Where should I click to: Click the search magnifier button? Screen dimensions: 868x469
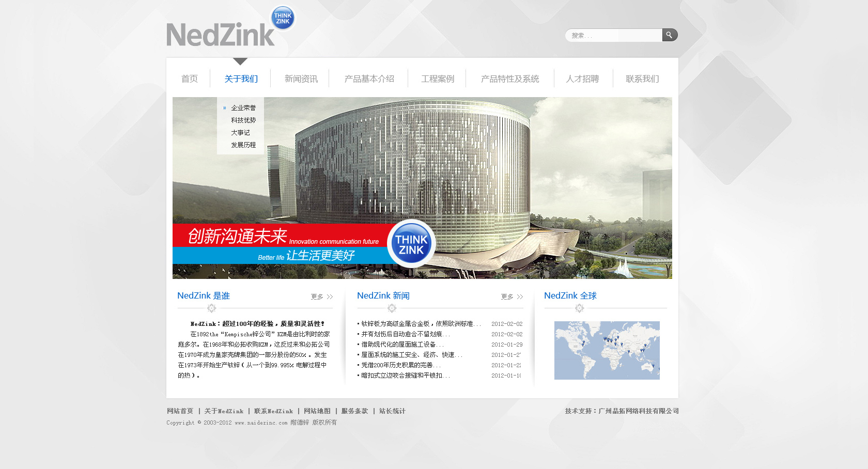pyautogui.click(x=670, y=35)
